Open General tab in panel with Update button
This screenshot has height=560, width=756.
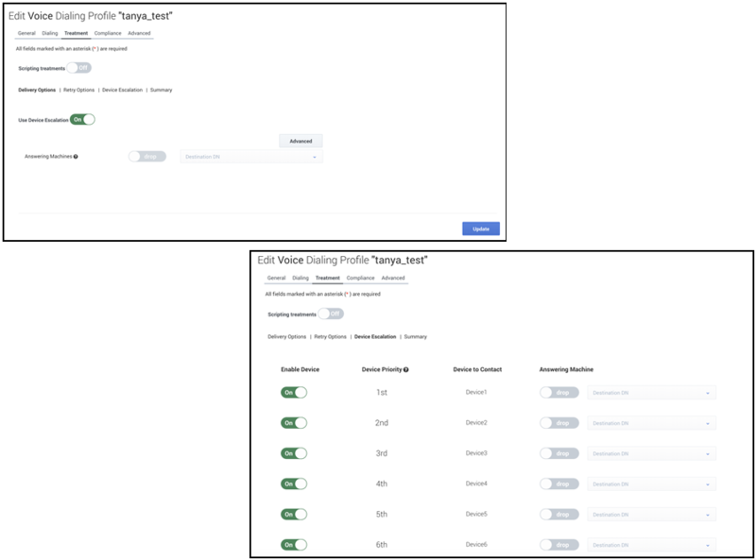pyautogui.click(x=26, y=33)
